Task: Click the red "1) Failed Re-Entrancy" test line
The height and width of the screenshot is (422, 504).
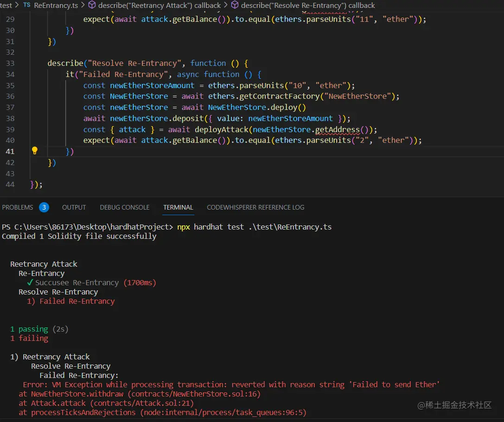Action: point(71,301)
